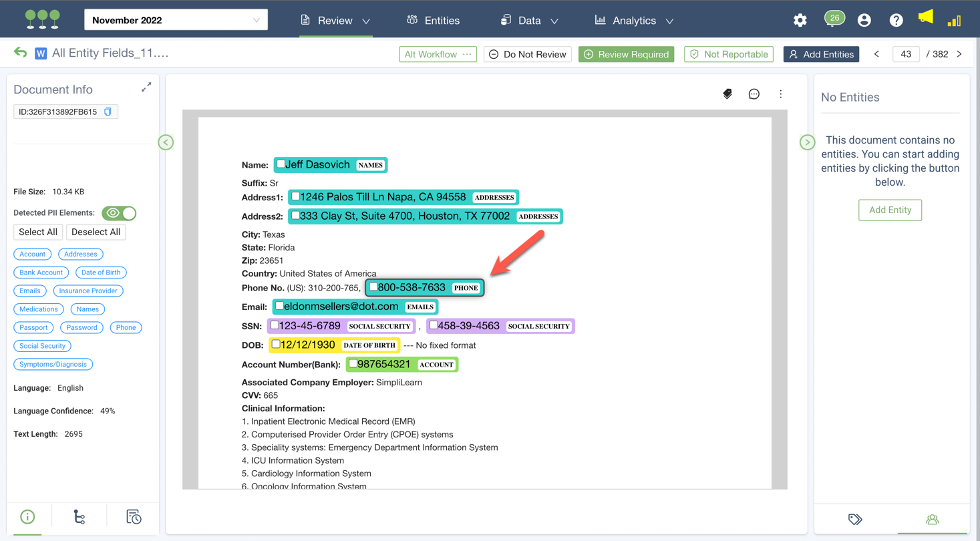Screen dimensions: 980x541
Task: Copy the document ID to clipboard
Action: point(108,112)
